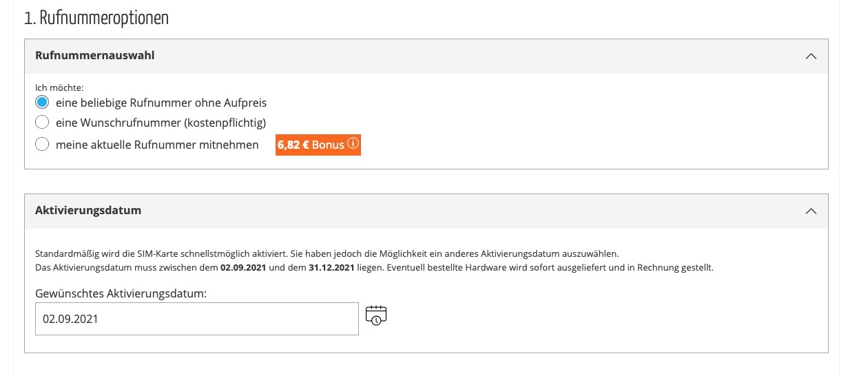Viewport: 868px width, 376px height.
Task: Choose radio for aktuelle Rufnummer mitnehmen
Action: point(42,145)
